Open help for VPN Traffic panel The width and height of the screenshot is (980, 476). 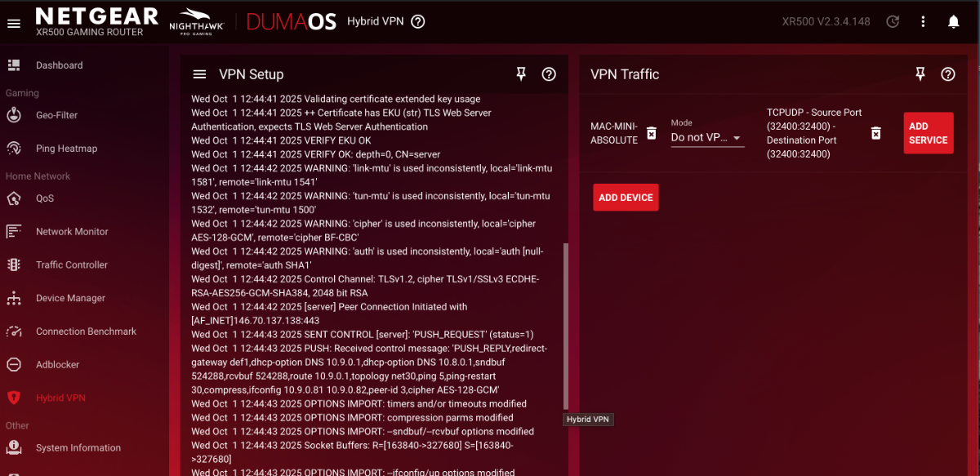948,74
